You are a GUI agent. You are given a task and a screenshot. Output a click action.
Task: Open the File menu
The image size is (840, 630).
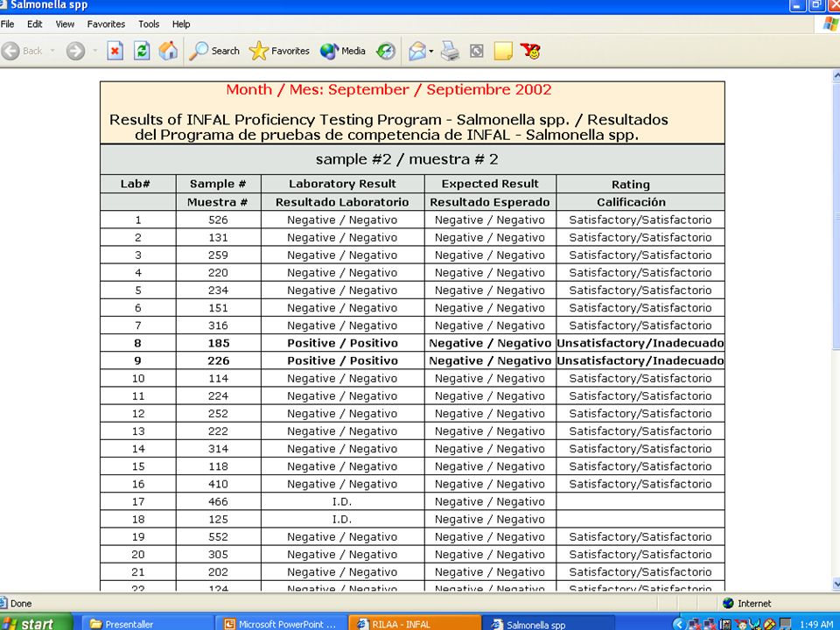(8, 24)
